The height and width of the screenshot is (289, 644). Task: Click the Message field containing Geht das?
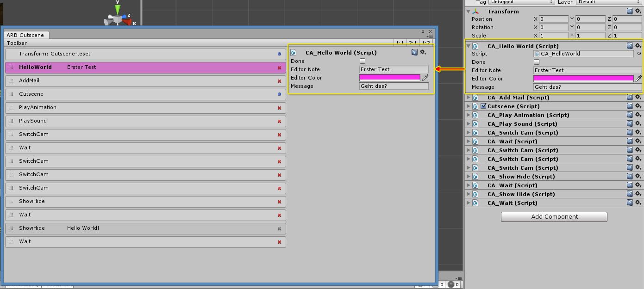click(394, 86)
